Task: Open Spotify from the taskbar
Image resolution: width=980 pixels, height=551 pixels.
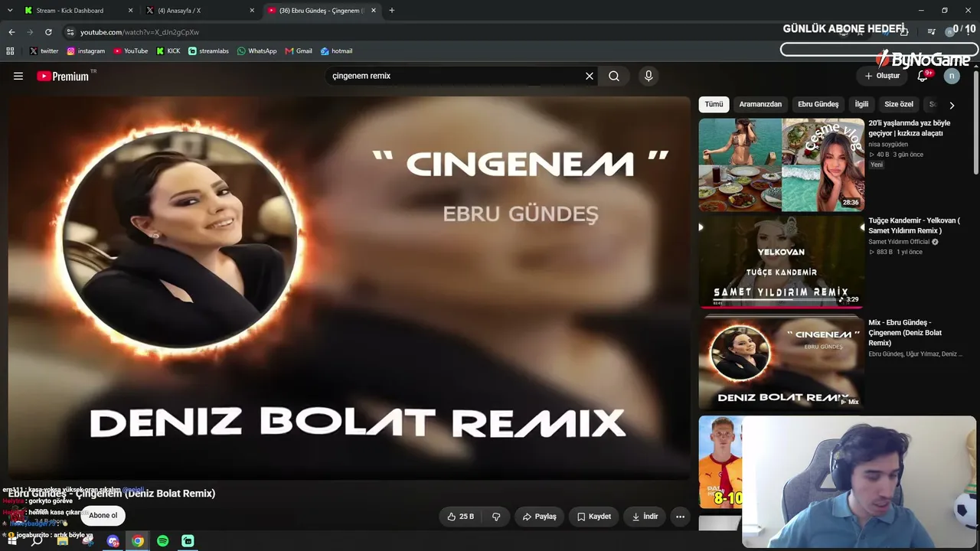Action: (162, 541)
